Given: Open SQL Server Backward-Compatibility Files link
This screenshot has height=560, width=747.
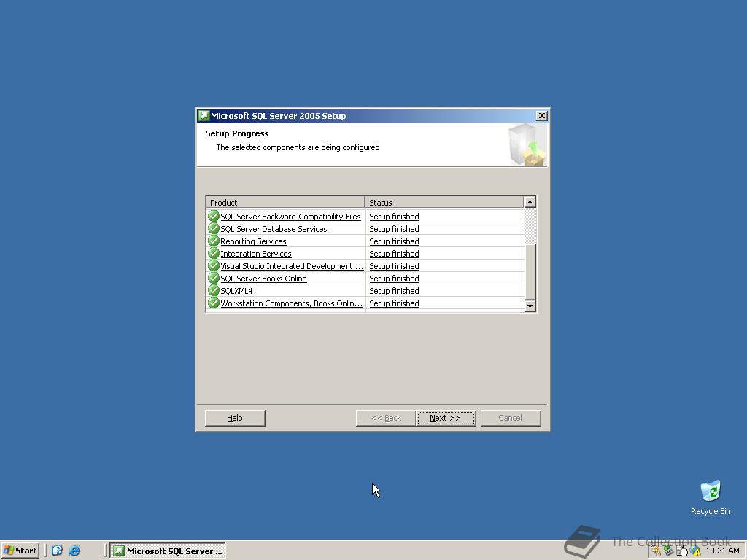Looking at the screenshot, I should click(290, 217).
